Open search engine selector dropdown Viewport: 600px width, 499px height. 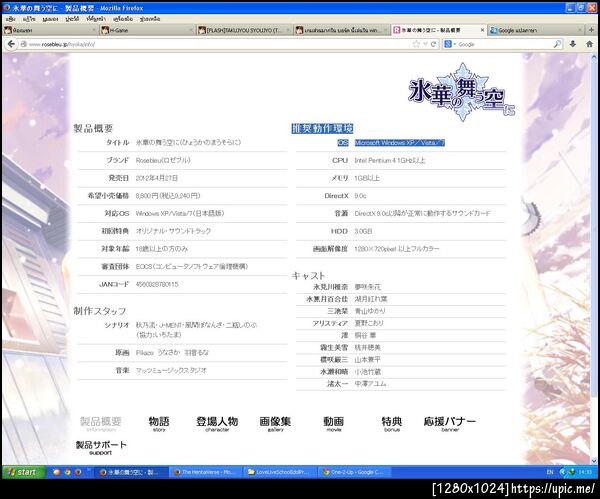click(449, 44)
